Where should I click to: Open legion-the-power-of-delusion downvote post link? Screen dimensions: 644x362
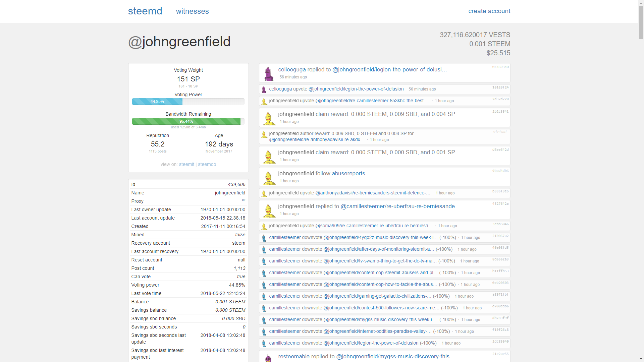coord(371,343)
